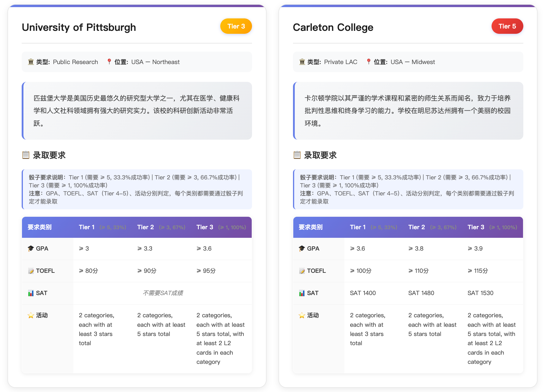Click the blue accent bar beside Carleton's description
545x392 pixels.
(x=294, y=111)
